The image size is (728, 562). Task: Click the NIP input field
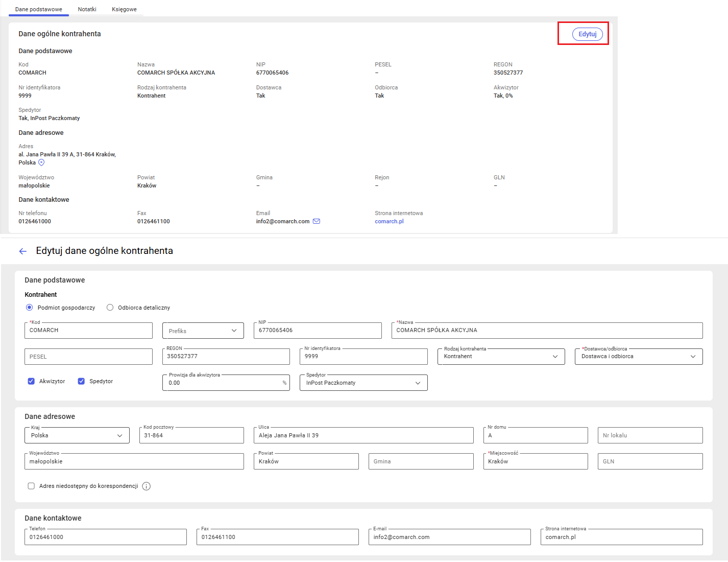(x=317, y=331)
